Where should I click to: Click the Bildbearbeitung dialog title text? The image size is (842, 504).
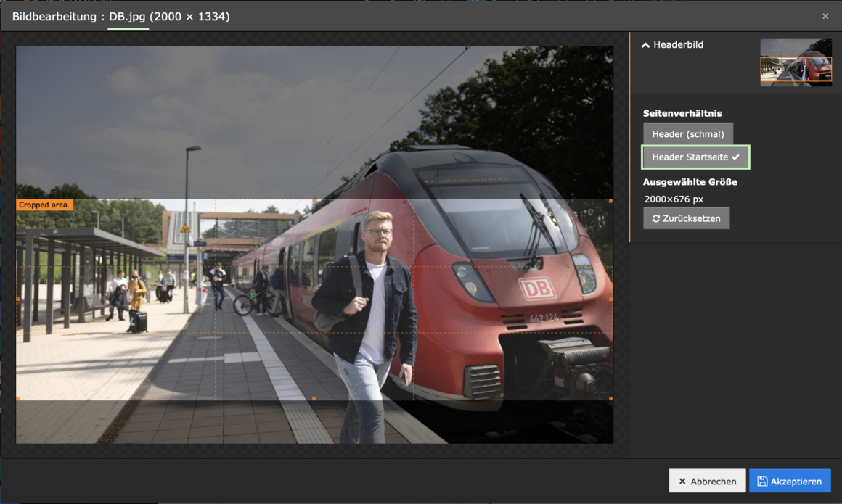point(120,17)
